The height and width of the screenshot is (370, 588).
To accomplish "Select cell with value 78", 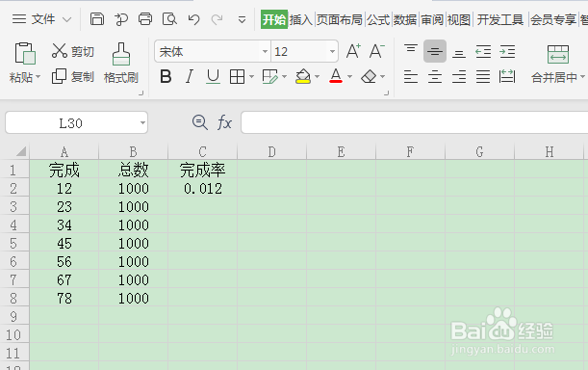I will coord(64,299).
